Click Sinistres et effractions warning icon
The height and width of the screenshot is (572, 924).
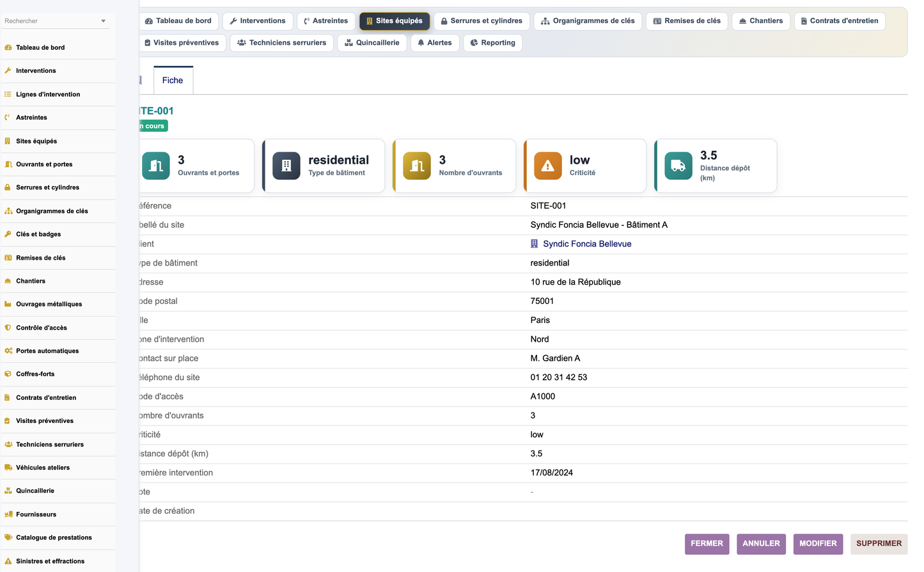[8, 561]
